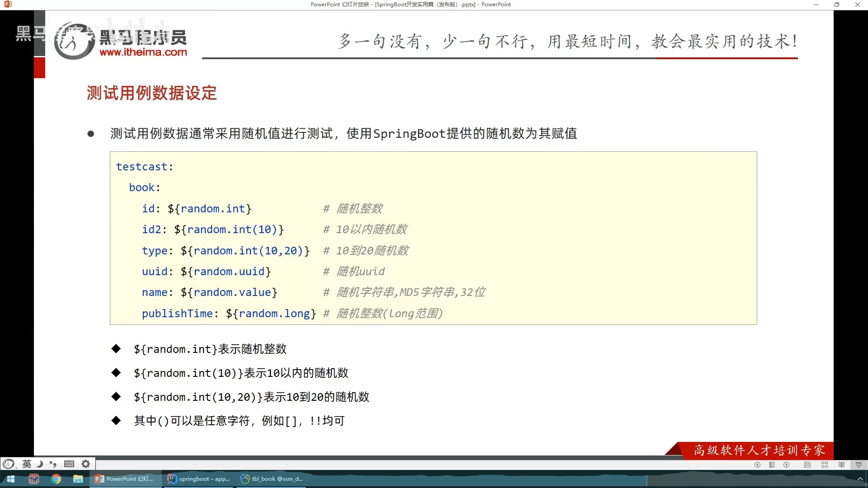
Task: Open Chrome from the taskbar
Action: (56, 479)
